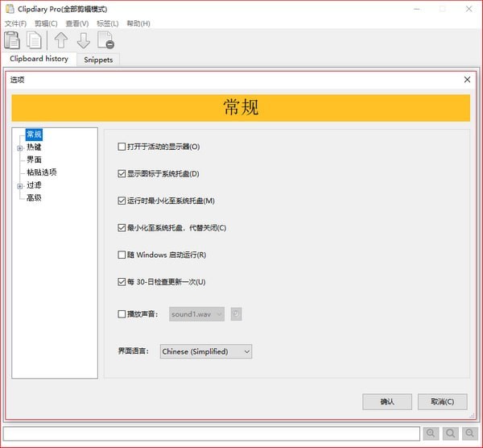This screenshot has width=483, height=448.
Task: Select 常规 in the options tree
Action: click(34, 135)
